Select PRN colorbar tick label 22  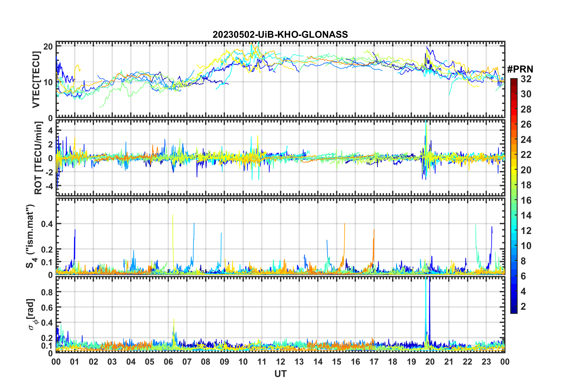[526, 154]
